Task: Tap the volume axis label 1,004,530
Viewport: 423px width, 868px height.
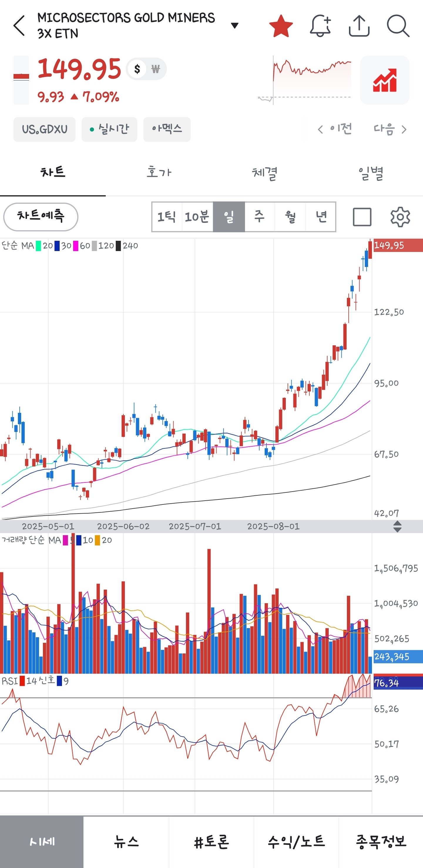Action: click(x=396, y=603)
